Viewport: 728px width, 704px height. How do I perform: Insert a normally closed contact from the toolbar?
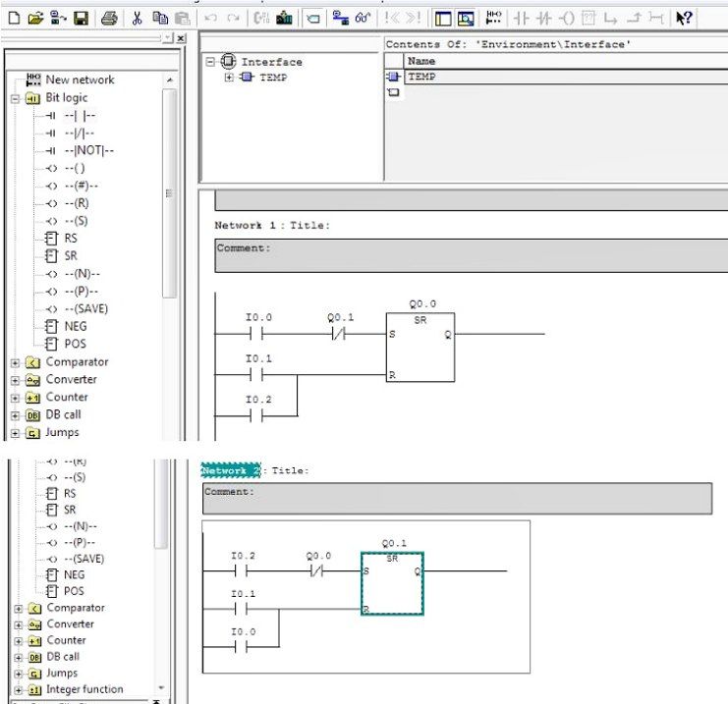[543, 18]
